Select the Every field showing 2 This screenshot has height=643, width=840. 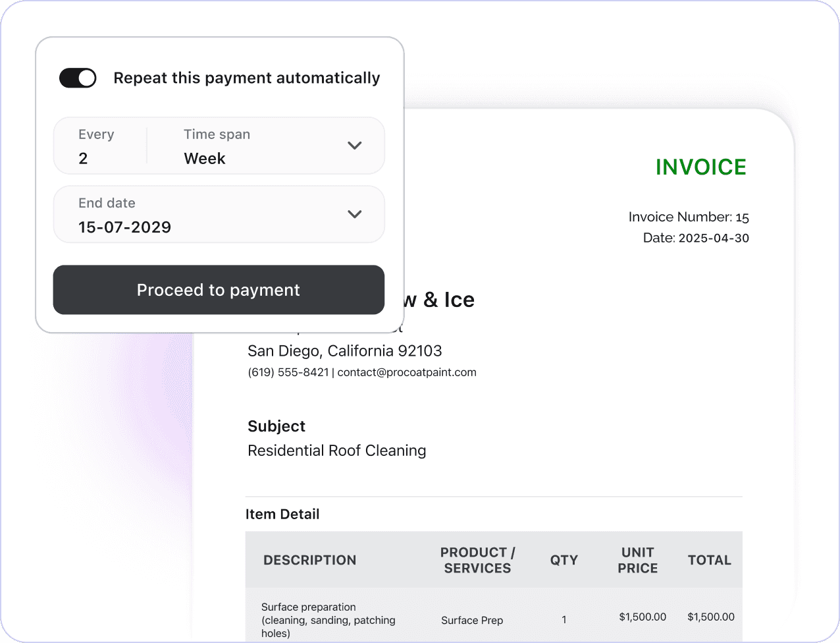(x=99, y=146)
